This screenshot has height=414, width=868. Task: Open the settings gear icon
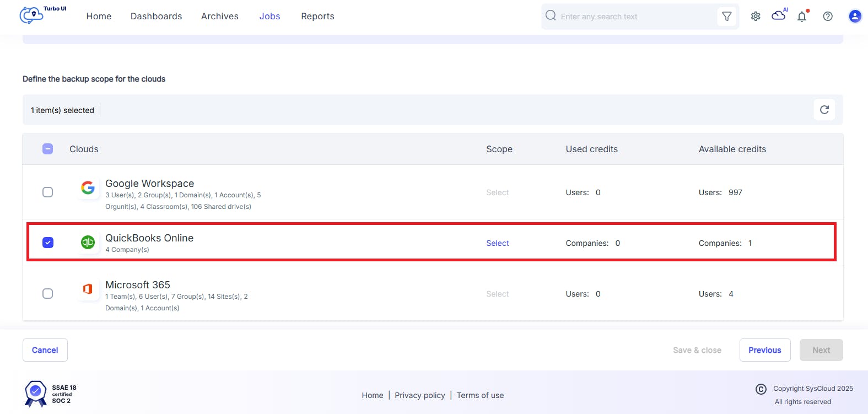pos(756,17)
